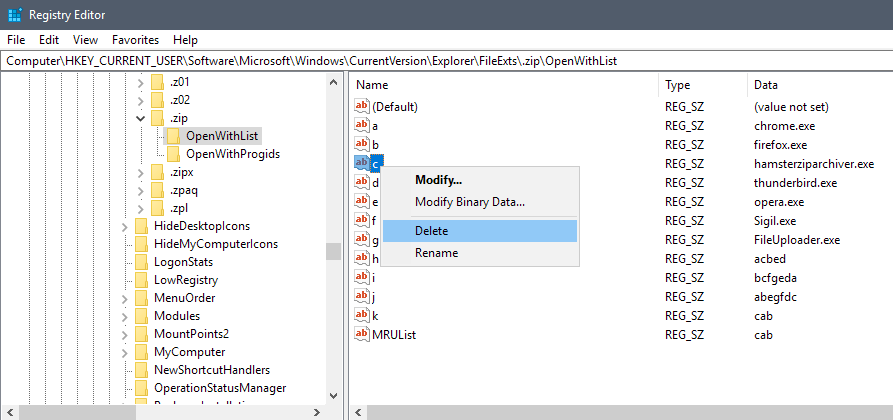Image resolution: width=893 pixels, height=420 pixels.
Task: Click the thunderbird.exe data cell
Action: [x=795, y=182]
